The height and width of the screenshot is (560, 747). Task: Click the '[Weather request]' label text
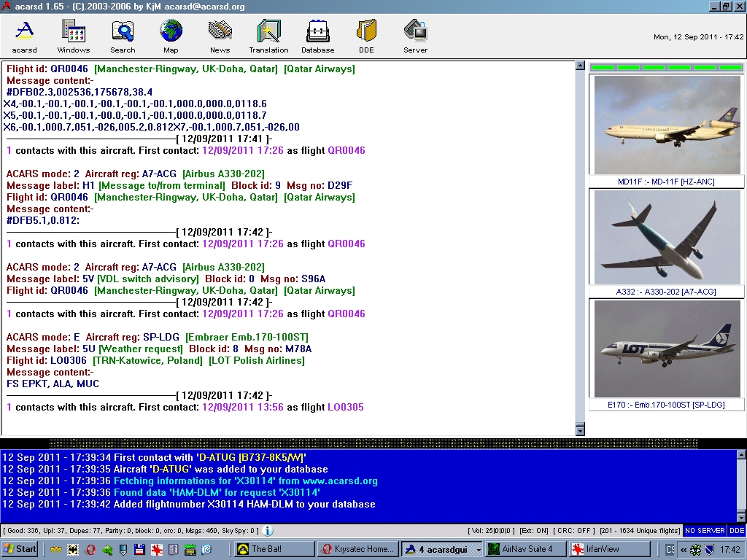[141, 349]
